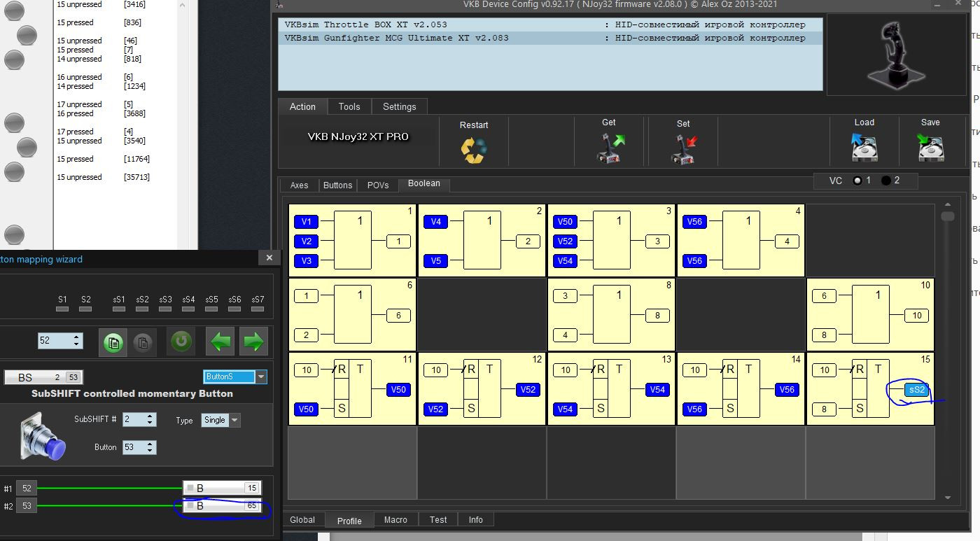Click the Boolean panel vertical scrollbar thumb
This screenshot has height=541, width=980.
click(x=948, y=216)
